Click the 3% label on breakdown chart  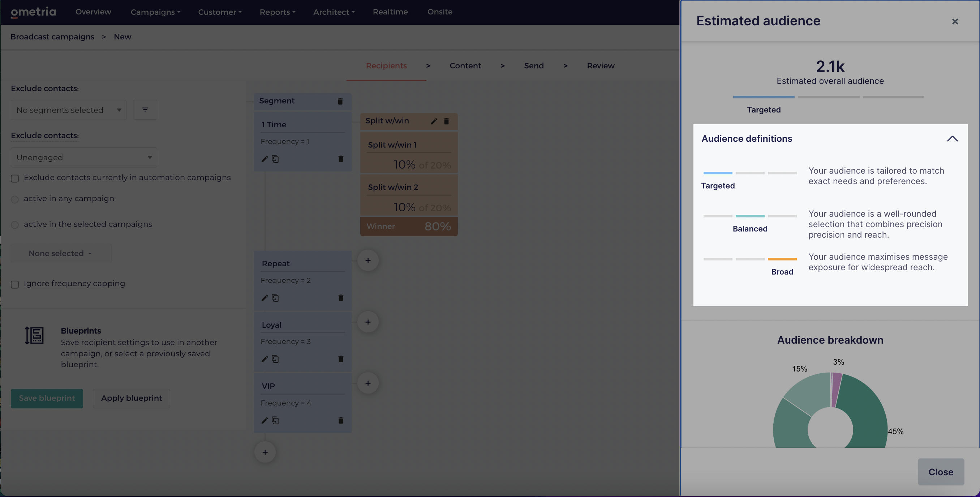[838, 362]
